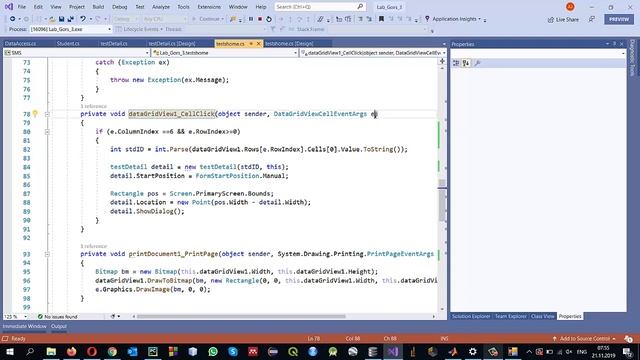Open the Team Explorer tab
This screenshot has height=360, width=640.
511,316
